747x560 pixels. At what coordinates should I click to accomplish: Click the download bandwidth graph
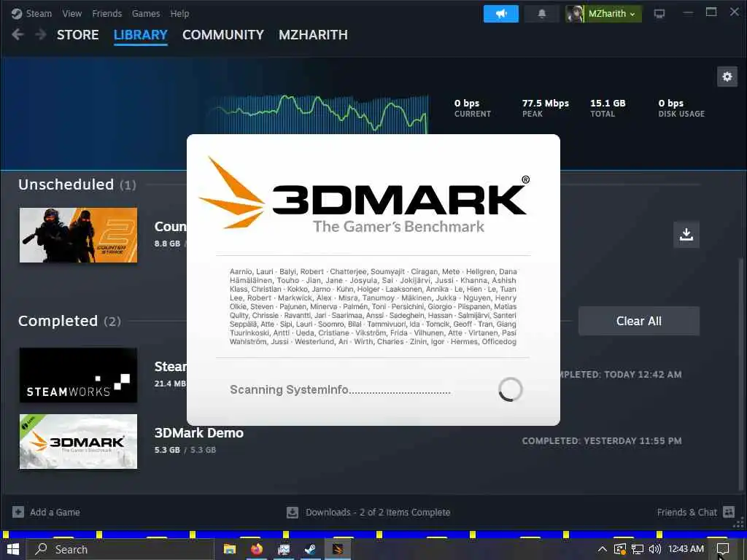(x=318, y=113)
